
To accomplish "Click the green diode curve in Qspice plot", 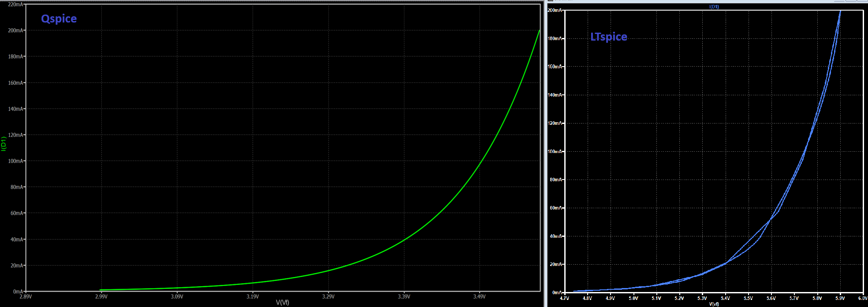I will pos(480,163).
